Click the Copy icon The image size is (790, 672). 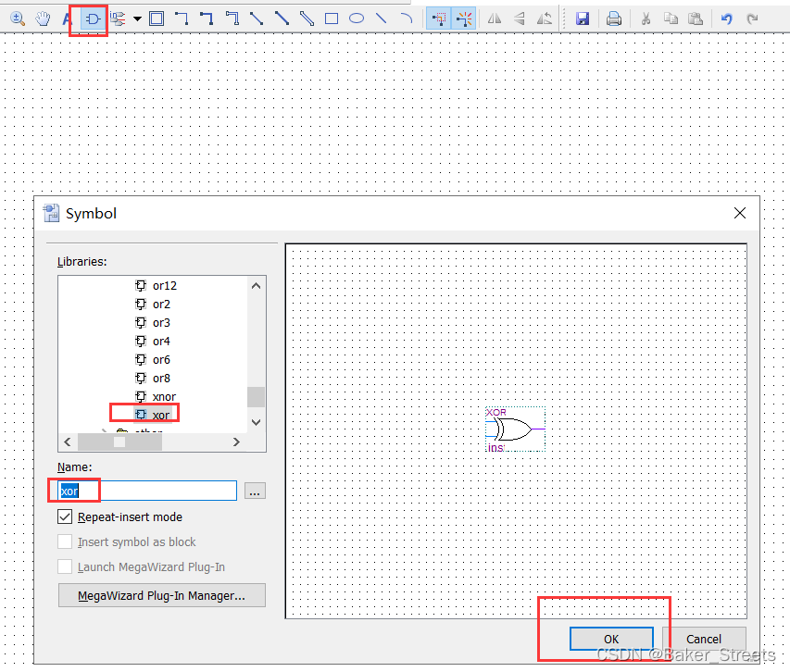click(671, 19)
